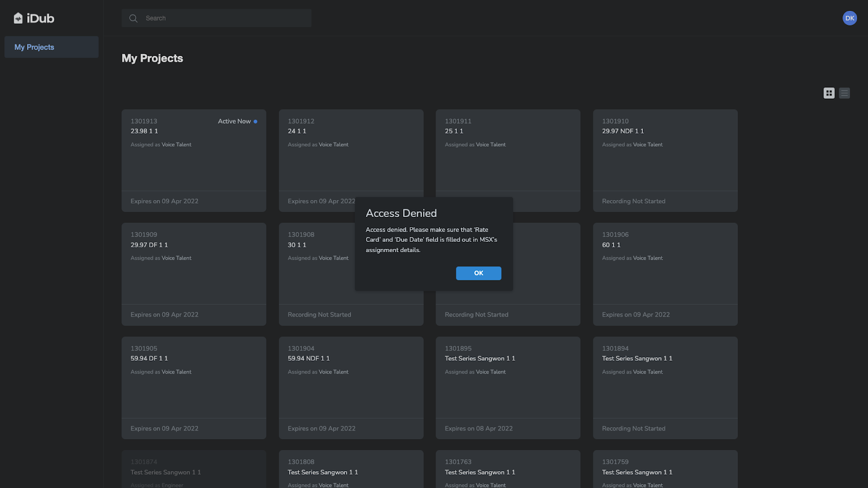Switch to grid view layout

(x=829, y=93)
